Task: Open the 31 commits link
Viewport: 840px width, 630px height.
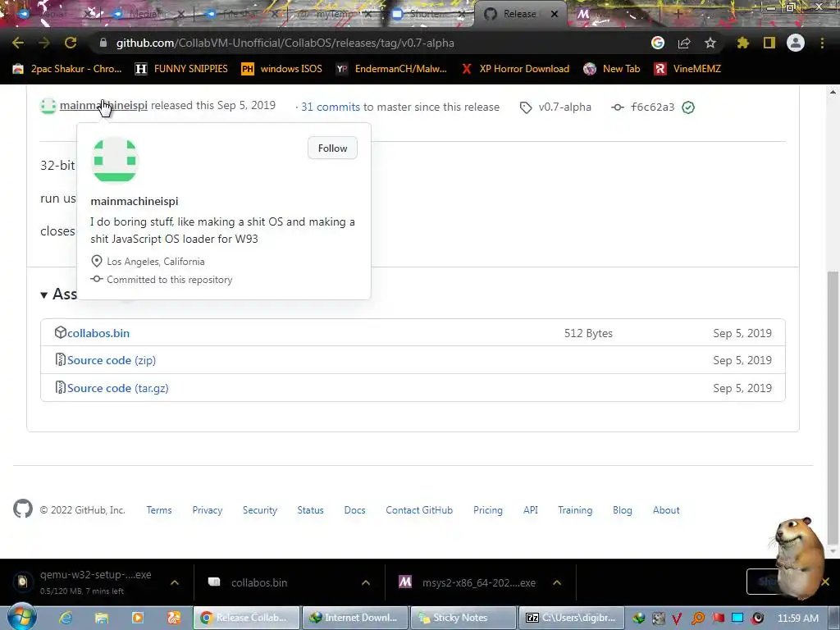Action: [330, 107]
